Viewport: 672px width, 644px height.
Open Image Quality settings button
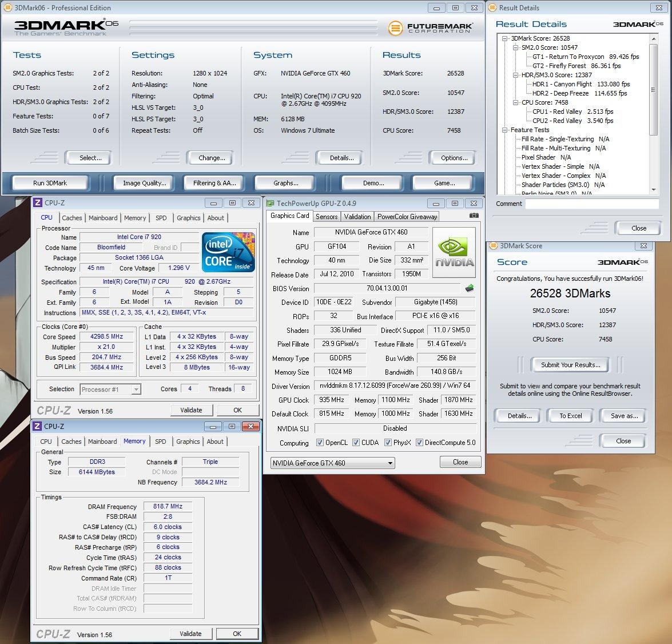click(x=144, y=183)
